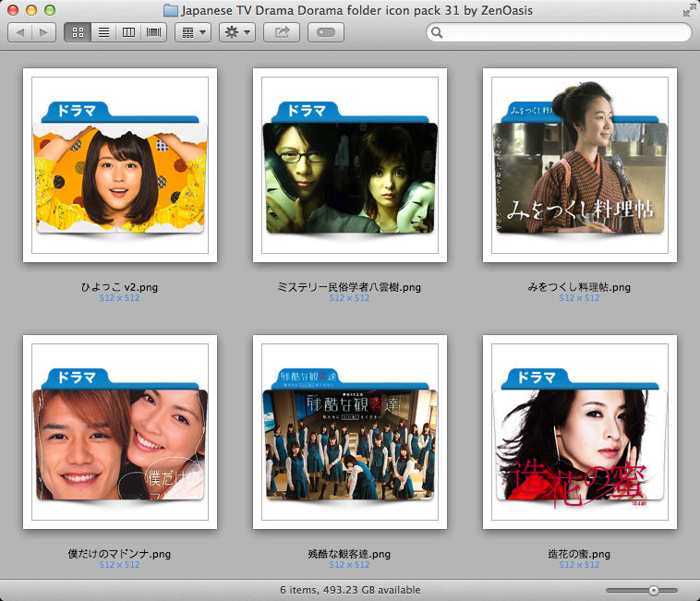Switch to list view
Screen dimensions: 700x601
click(103, 32)
